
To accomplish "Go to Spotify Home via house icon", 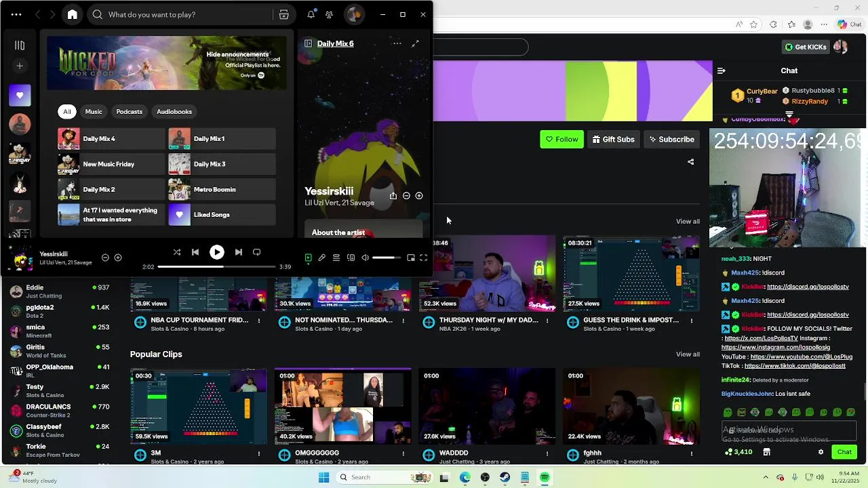I will [x=73, y=14].
